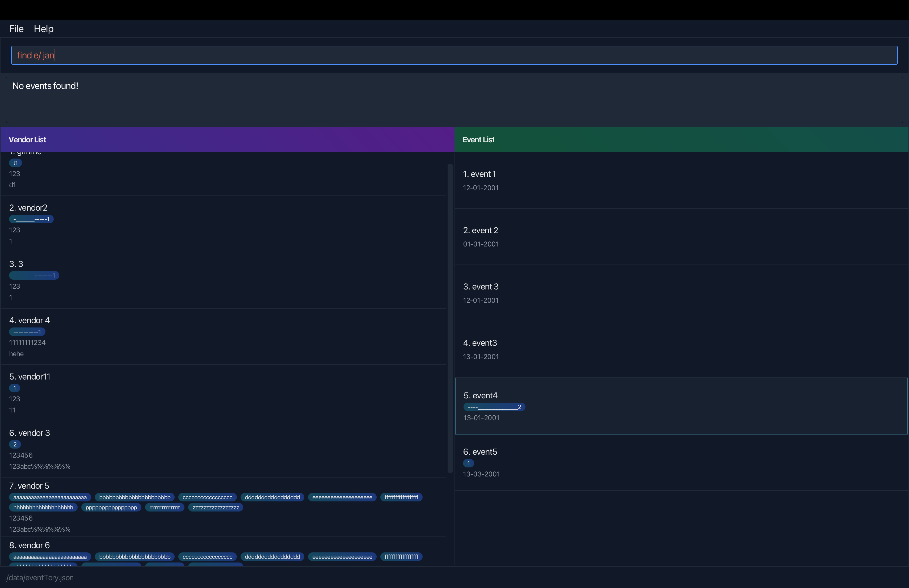
Task: Open the File menu
Action: 16,29
